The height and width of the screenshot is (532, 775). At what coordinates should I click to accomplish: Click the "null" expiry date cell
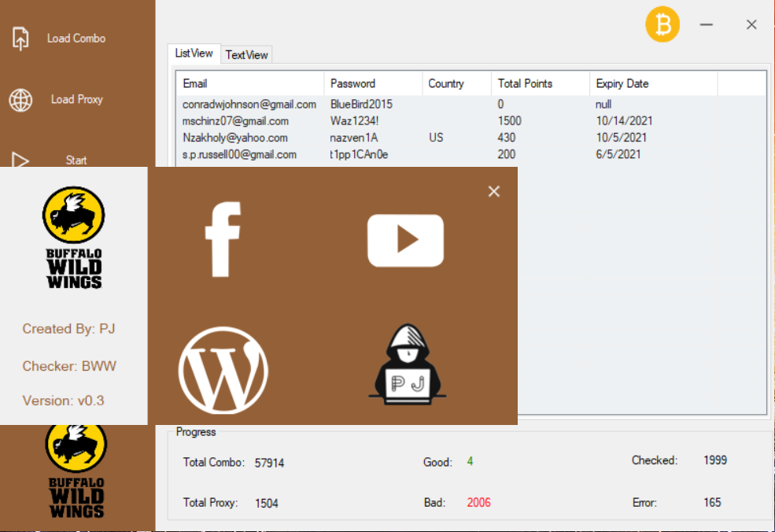603,105
